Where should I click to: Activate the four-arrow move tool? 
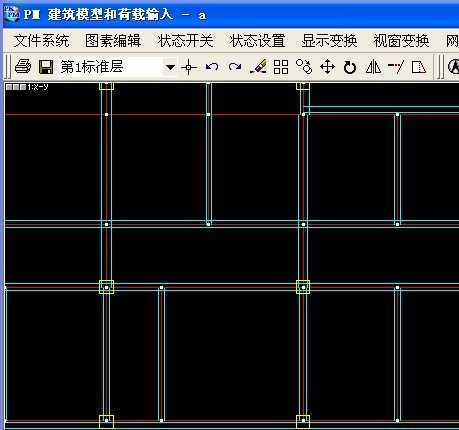coord(327,67)
